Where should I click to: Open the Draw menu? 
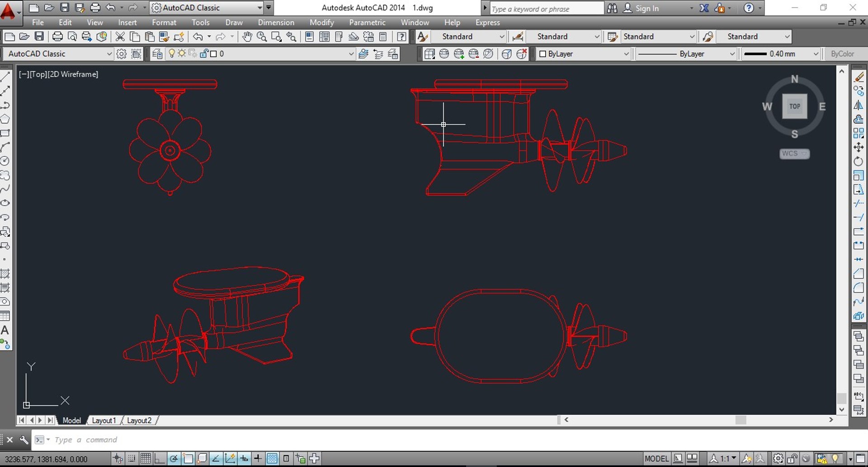click(x=234, y=22)
